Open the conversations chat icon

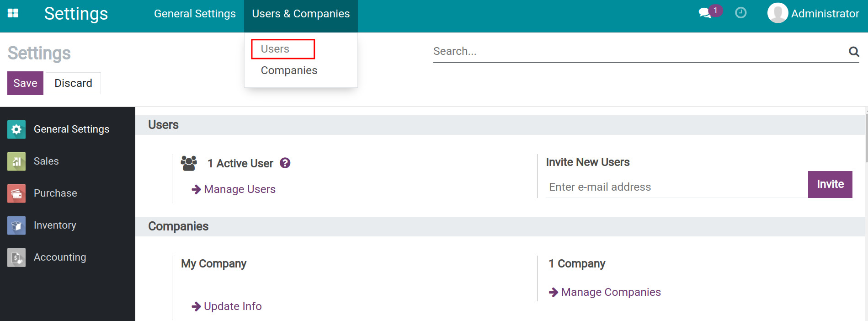pos(705,13)
